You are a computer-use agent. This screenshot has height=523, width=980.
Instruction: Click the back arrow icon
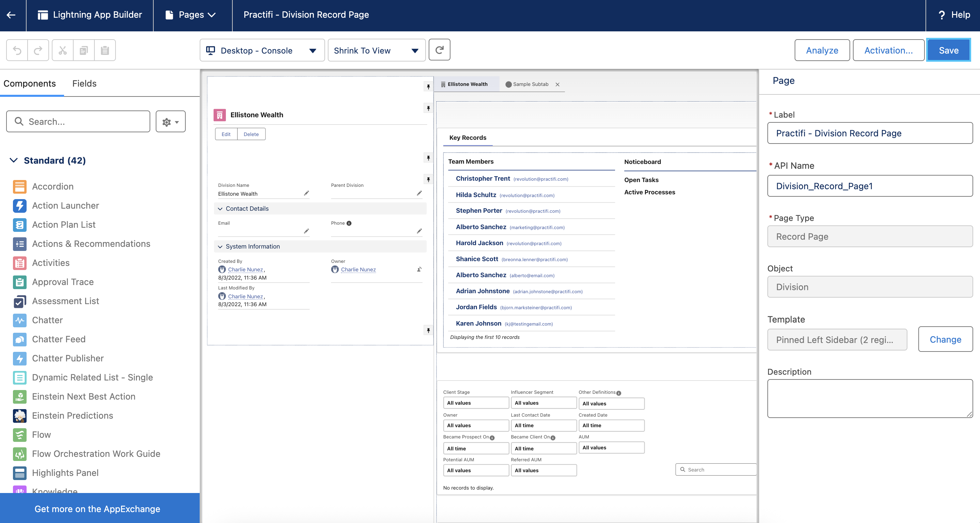click(11, 15)
